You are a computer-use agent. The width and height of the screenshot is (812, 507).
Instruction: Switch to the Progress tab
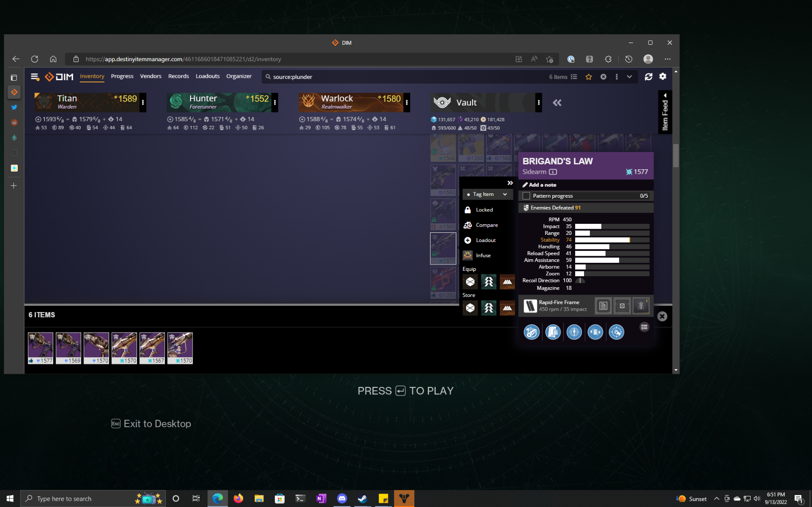(x=122, y=76)
